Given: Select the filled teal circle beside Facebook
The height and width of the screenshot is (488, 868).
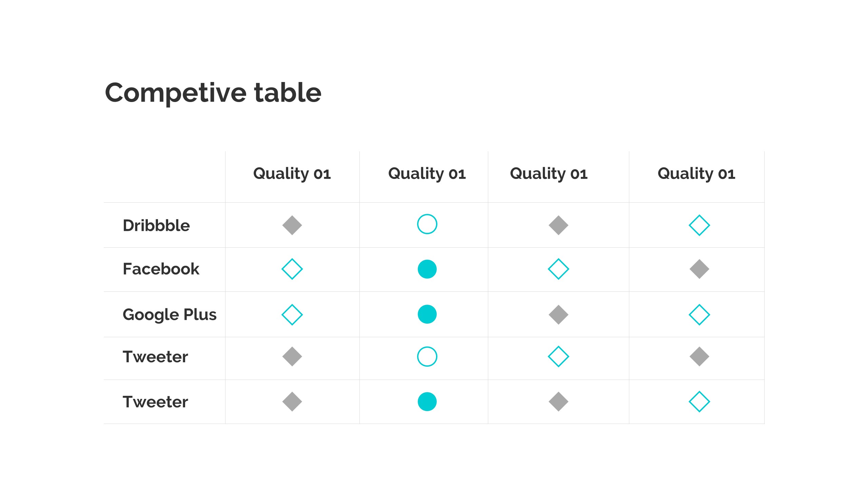Looking at the screenshot, I should coord(427,269).
